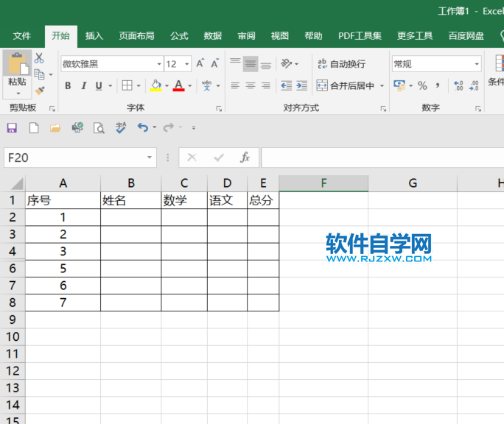Click Select All corner triangle
The height and width of the screenshot is (424, 504).
[17, 184]
